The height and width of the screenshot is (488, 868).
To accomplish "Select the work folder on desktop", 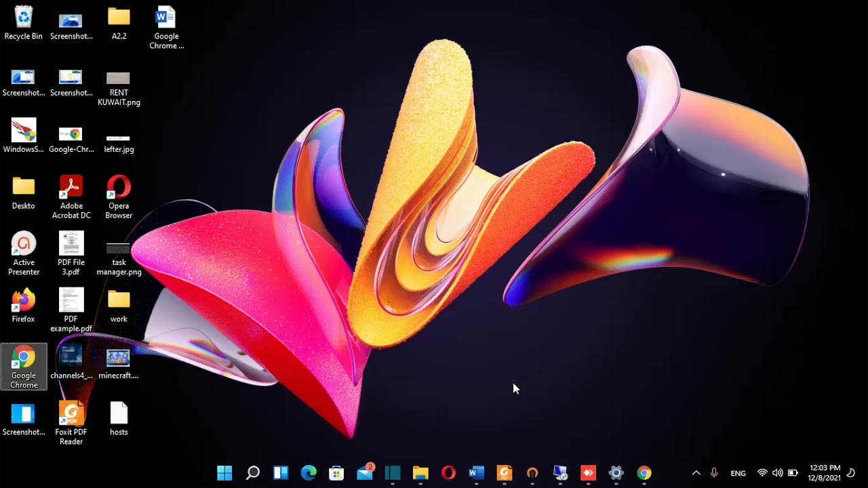I will [119, 306].
